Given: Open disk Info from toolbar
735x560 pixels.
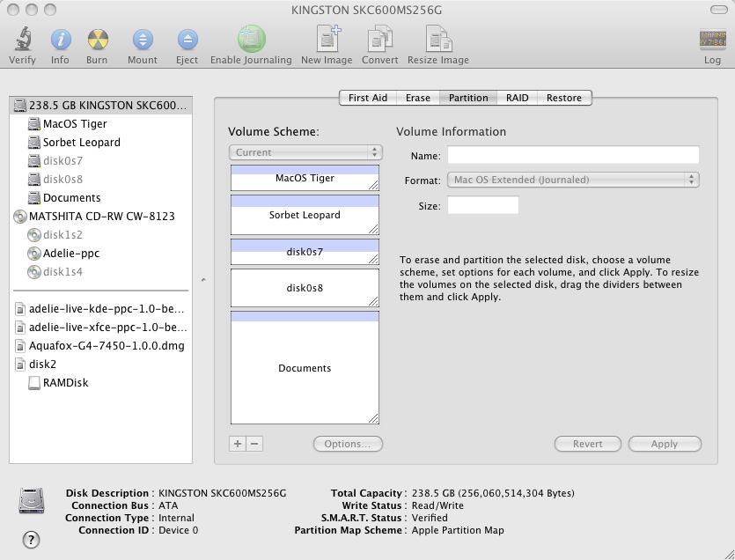Looking at the screenshot, I should 60,41.
